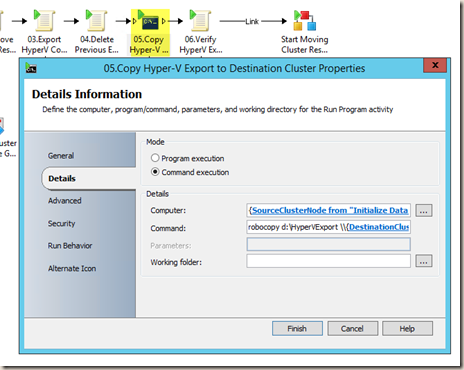This screenshot has width=464, height=370.
Task: Open the Run Behavior tab
Action: pyautogui.click(x=70, y=246)
